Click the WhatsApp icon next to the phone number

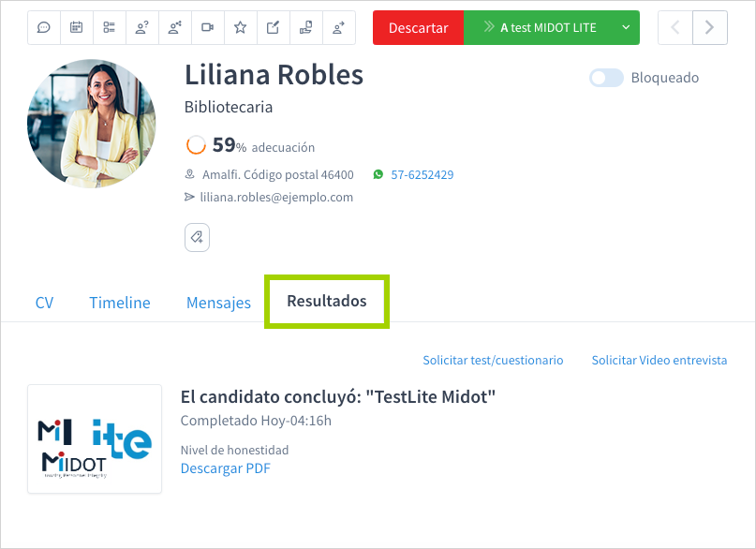click(377, 174)
